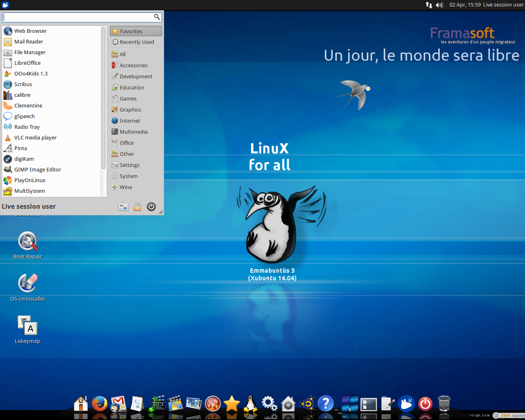The image size is (525, 420).
Task: Select the Lxkeymap desktop icon
Action: point(27,330)
